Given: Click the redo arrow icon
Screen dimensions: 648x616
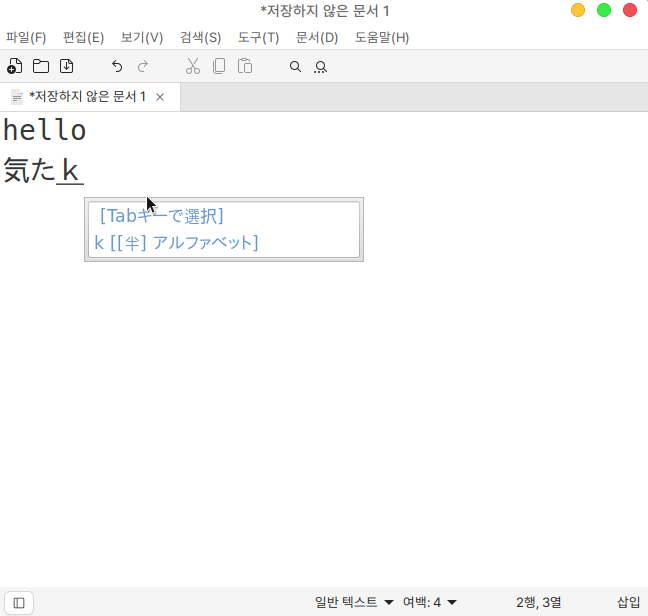Looking at the screenshot, I should 143,67.
